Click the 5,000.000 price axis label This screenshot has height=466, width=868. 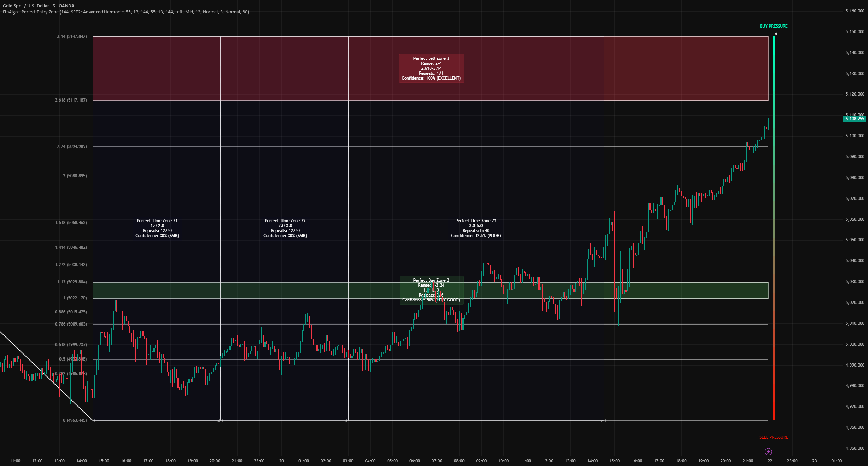pyautogui.click(x=855, y=344)
